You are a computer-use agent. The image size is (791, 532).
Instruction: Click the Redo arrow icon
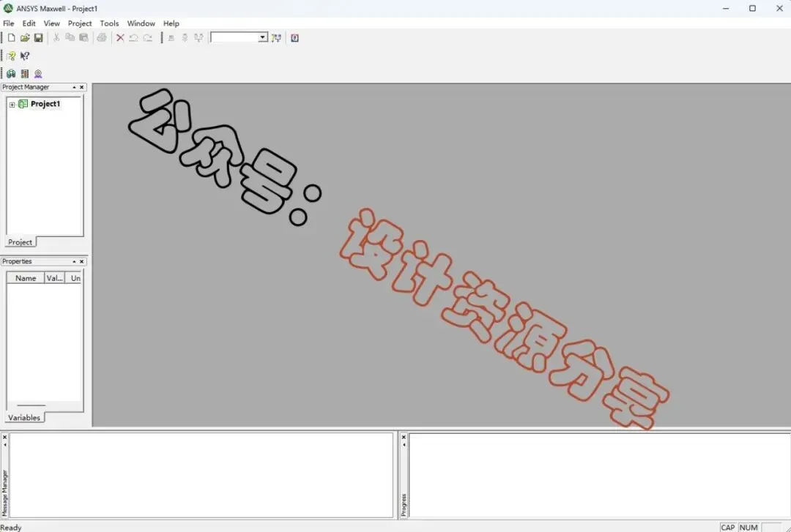pos(147,38)
